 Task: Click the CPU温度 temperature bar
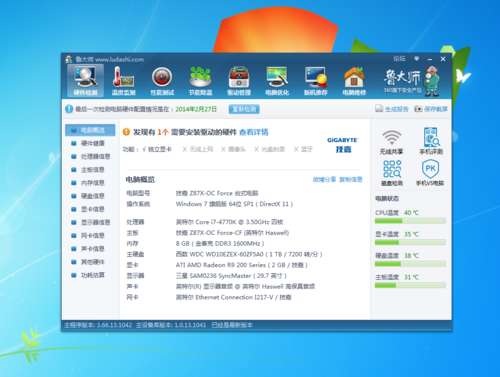pyautogui.click(x=410, y=221)
